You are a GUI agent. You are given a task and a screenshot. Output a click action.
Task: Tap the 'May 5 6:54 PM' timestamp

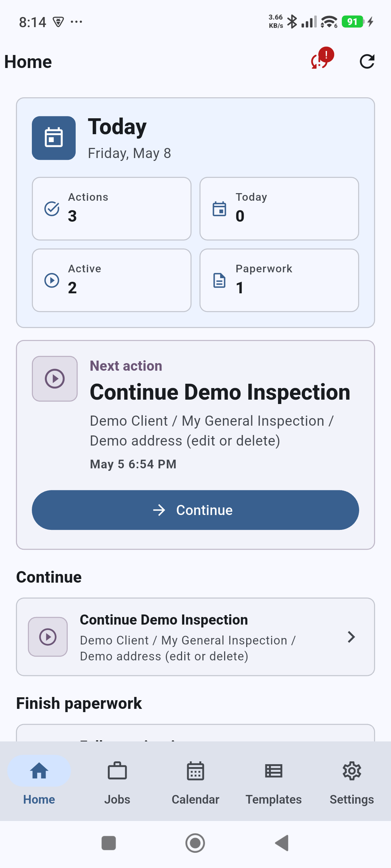133,464
